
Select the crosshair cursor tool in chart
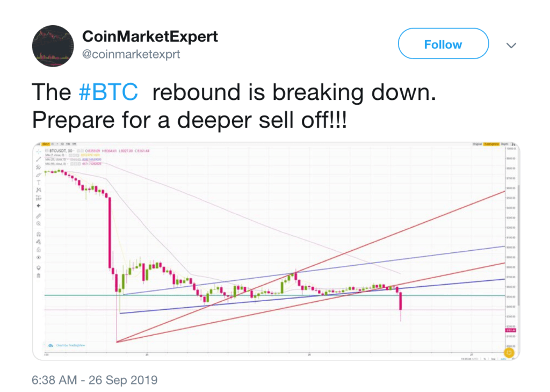point(39,151)
